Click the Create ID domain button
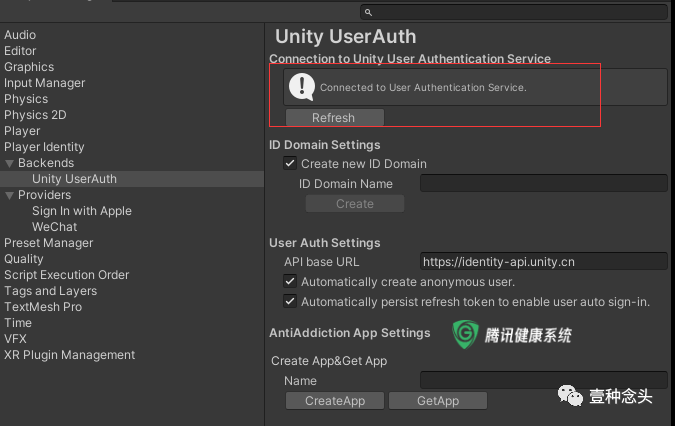Screen dimensions: 675x426 [x=355, y=204]
